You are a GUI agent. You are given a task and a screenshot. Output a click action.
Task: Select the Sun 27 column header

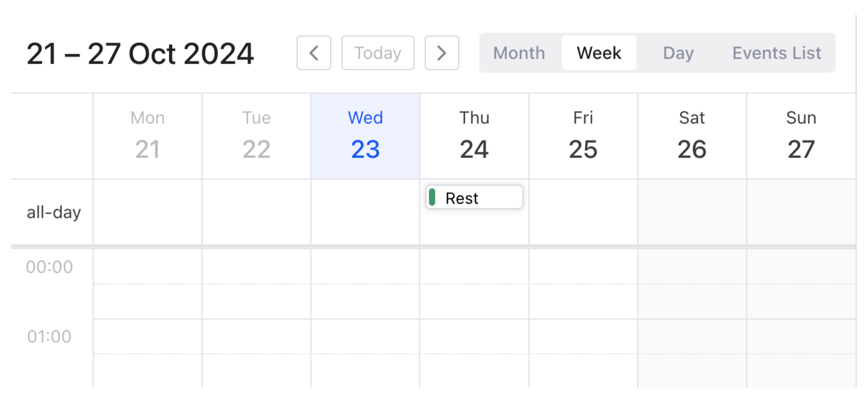point(801,136)
